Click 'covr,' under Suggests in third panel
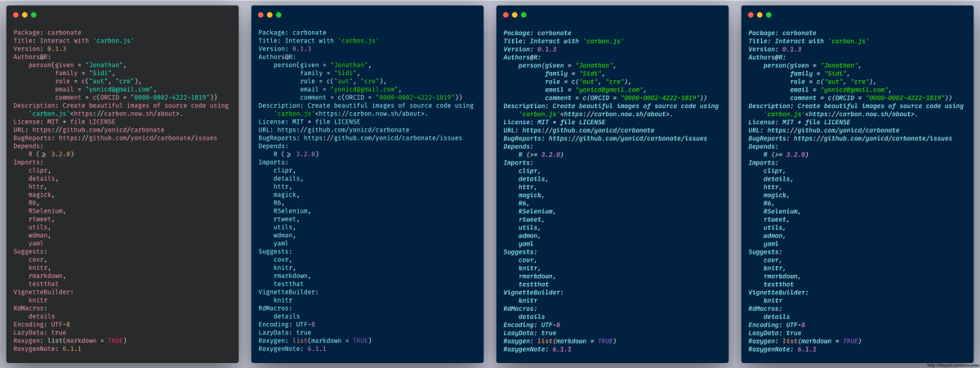Image resolution: width=980 pixels, height=368 pixels. (x=528, y=260)
